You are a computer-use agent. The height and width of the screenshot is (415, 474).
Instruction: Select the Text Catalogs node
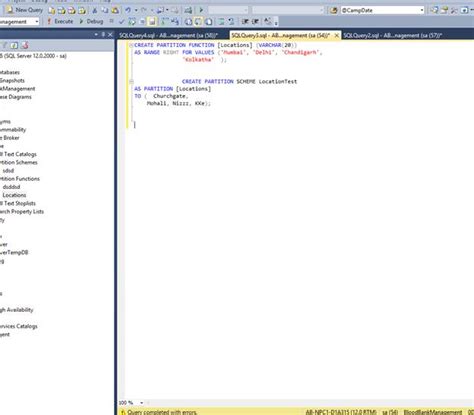click(x=18, y=154)
